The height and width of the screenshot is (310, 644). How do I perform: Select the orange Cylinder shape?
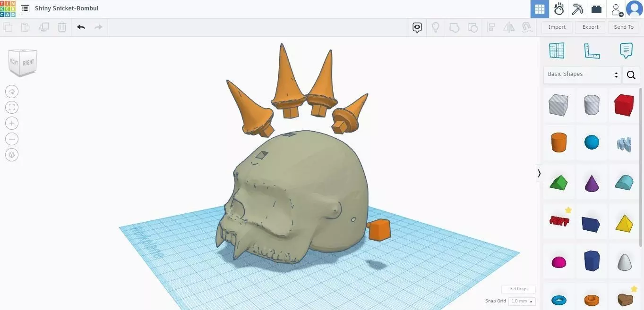[x=558, y=142]
